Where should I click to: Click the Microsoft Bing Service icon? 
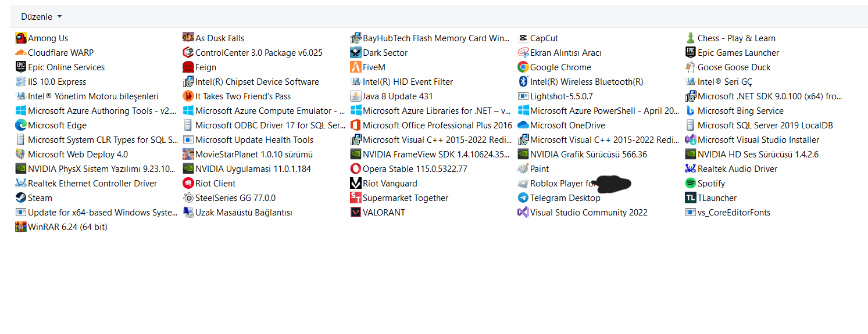(x=691, y=111)
